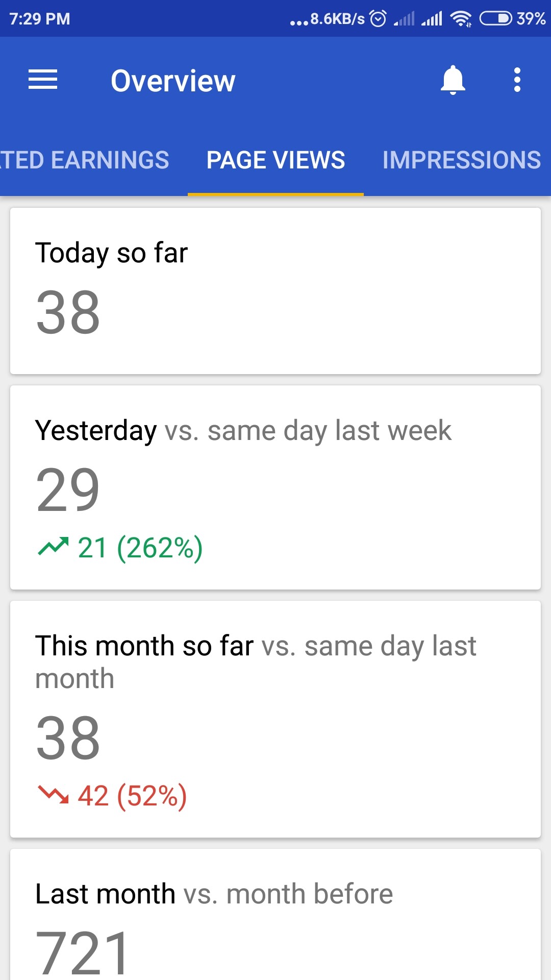Open the three-dot overflow menu
The image size is (551, 980).
point(517,80)
